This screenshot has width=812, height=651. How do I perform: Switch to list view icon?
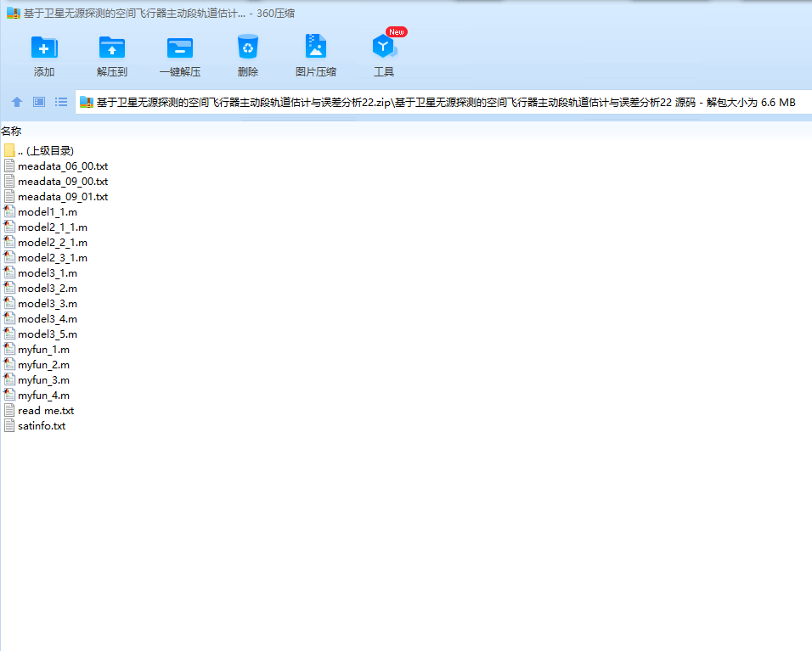pos(61,102)
